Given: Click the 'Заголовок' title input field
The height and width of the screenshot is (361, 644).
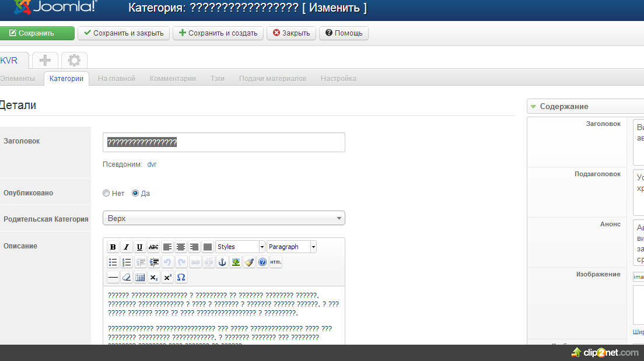Looking at the screenshot, I should [223, 142].
